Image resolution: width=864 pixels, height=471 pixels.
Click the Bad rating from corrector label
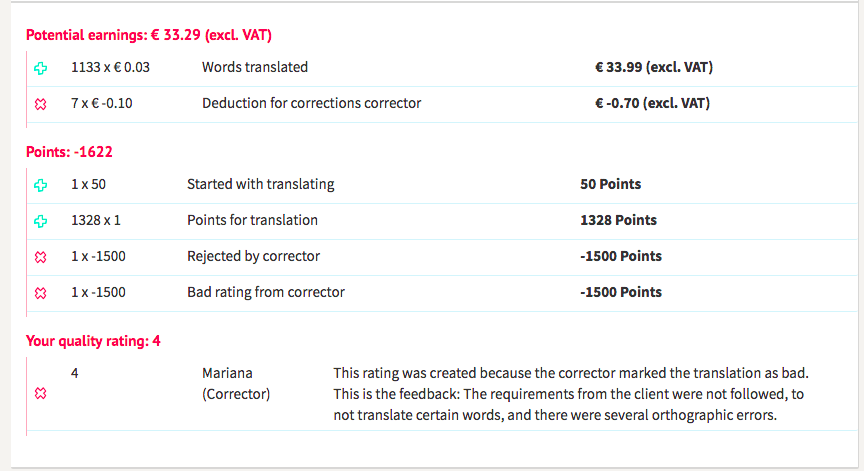tap(265, 292)
